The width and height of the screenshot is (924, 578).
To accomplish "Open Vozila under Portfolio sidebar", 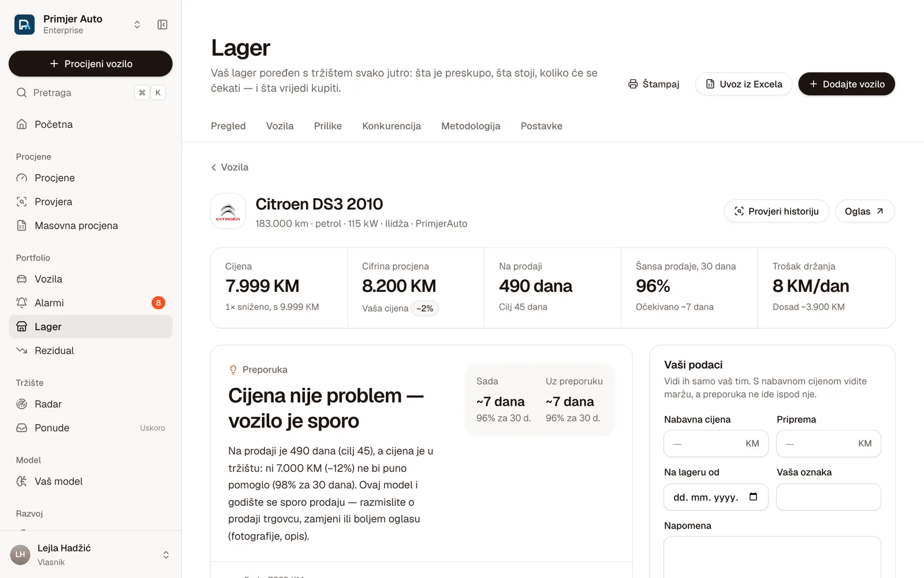I will [x=91, y=279].
